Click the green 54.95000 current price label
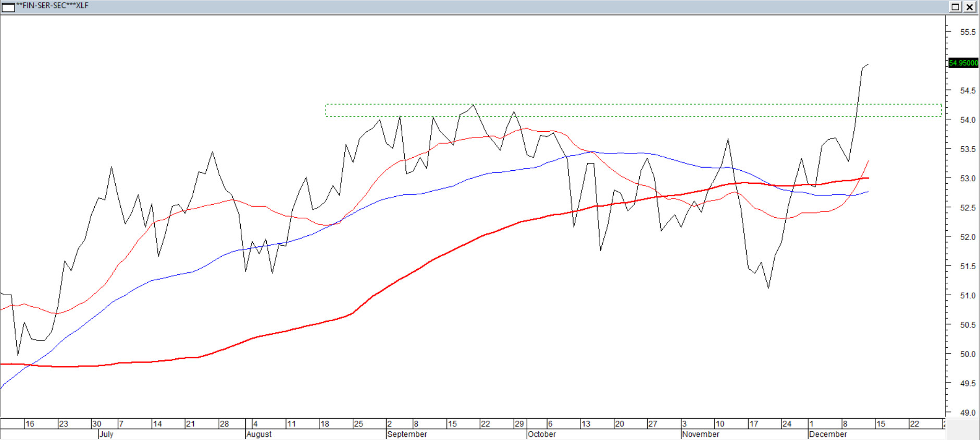Image resolution: width=980 pixels, height=440 pixels. coord(963,63)
